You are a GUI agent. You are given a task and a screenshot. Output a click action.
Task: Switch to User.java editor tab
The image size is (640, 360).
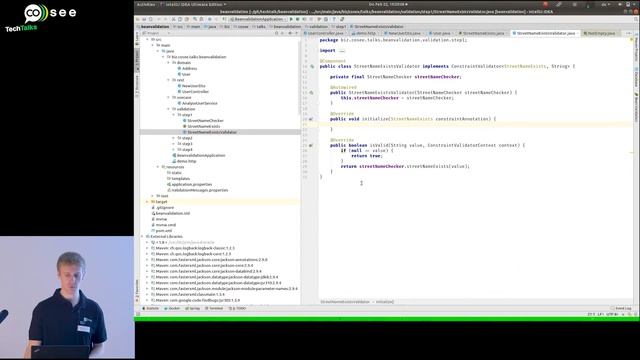coord(440,33)
